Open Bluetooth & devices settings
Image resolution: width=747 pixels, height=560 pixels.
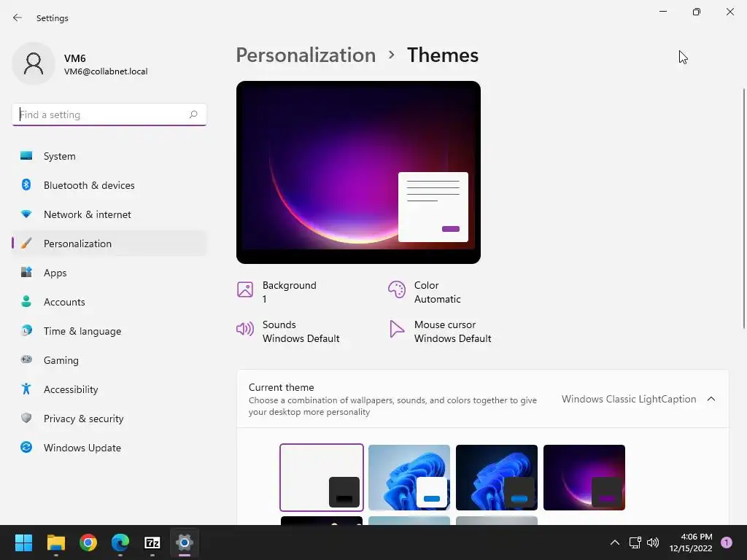point(109,185)
